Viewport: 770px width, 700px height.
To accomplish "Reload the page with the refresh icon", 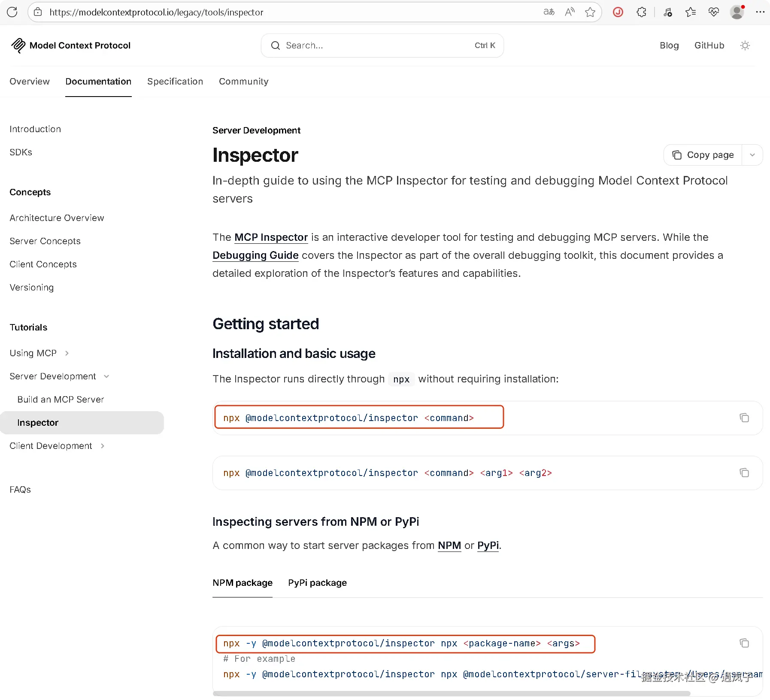I will (12, 12).
